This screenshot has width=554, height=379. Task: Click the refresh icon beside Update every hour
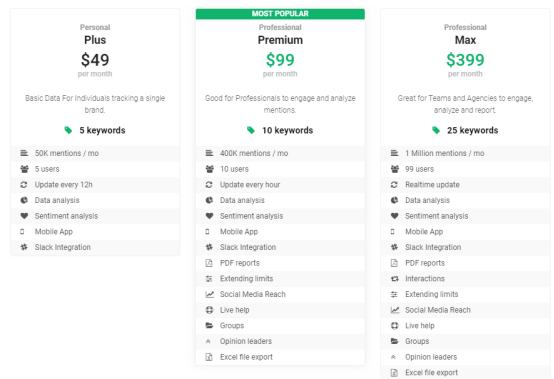tap(209, 185)
